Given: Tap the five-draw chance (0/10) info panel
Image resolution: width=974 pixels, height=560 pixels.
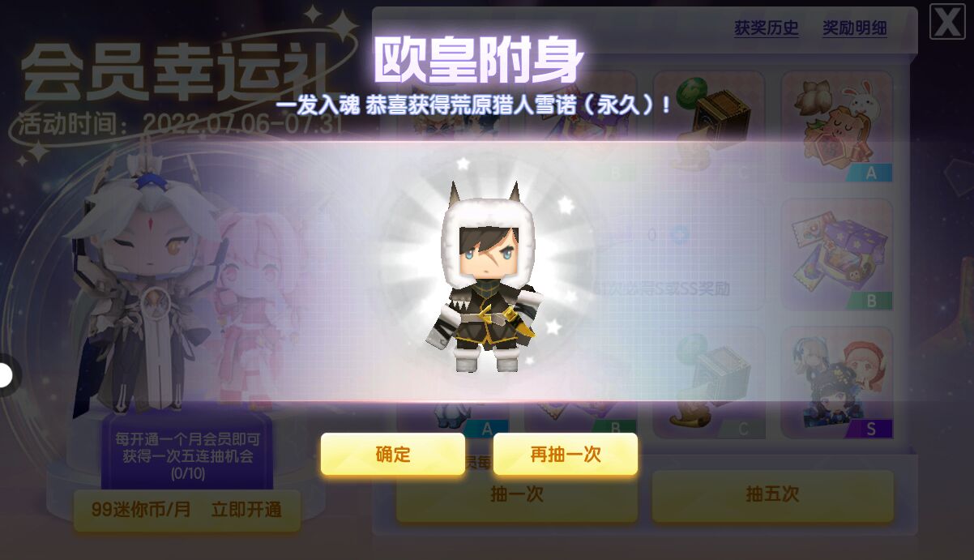Looking at the screenshot, I should coord(187,455).
